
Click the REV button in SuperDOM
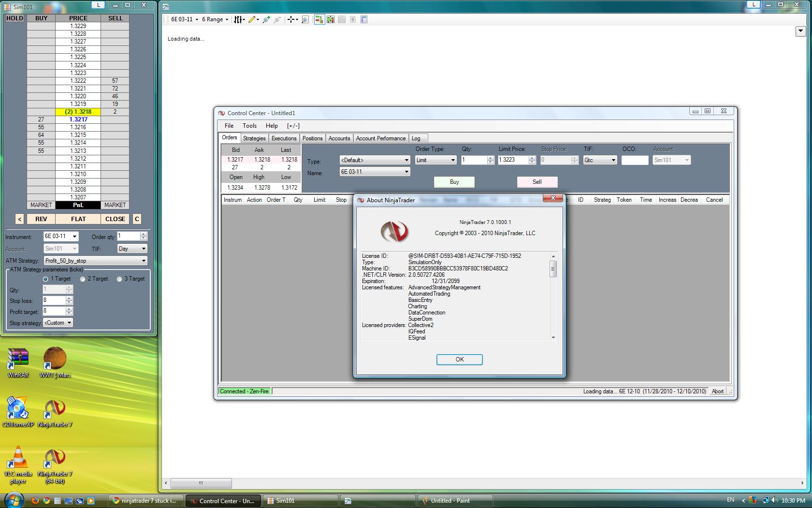point(41,219)
